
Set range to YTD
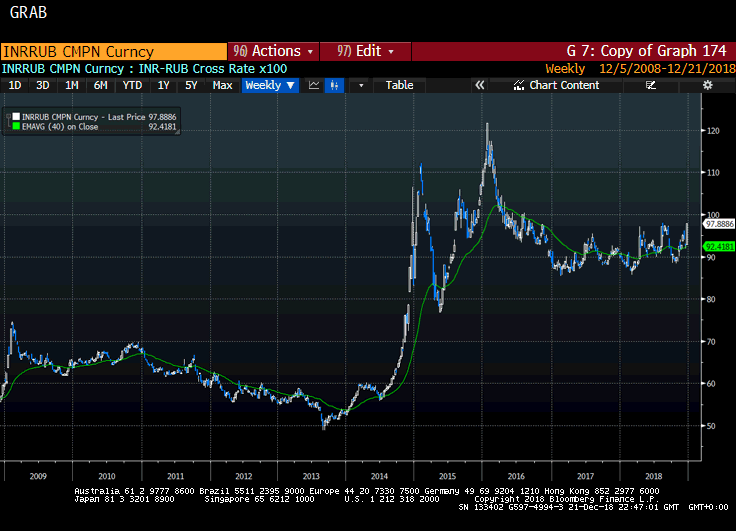[132, 86]
